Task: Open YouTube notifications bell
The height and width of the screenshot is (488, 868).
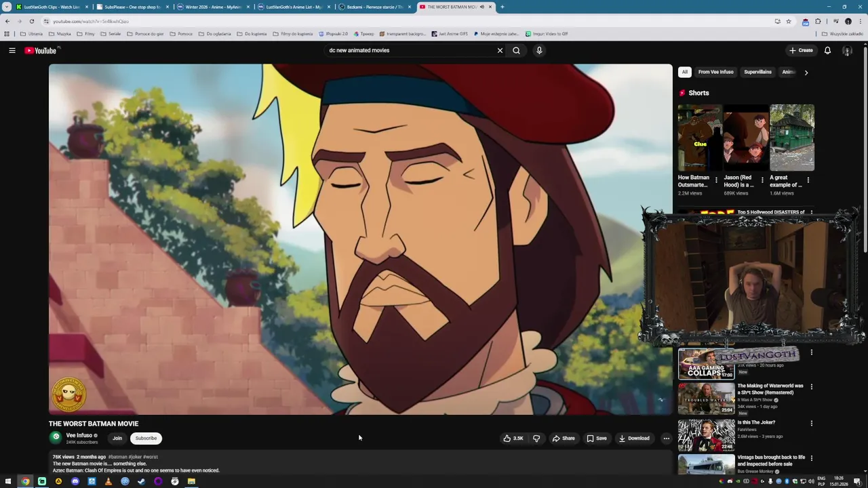Action: coord(827,50)
